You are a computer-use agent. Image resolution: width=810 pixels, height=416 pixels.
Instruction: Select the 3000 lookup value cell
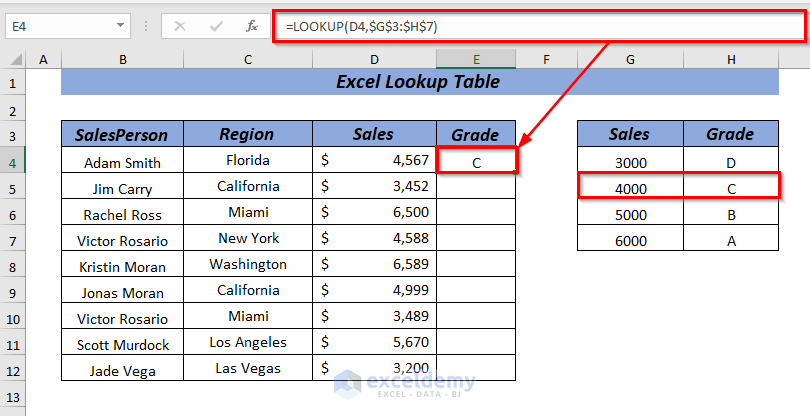coord(630,160)
